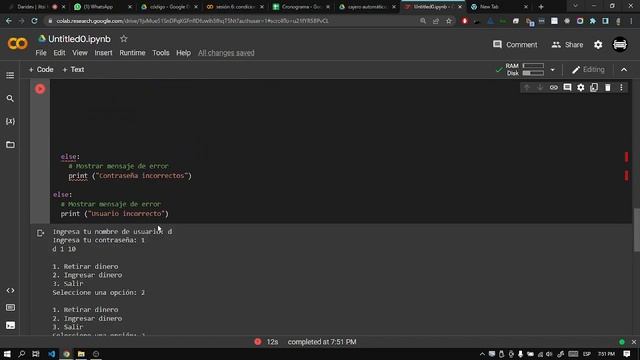
Task: Click first output line "1. Retirar dinero"
Action: click(x=85, y=267)
